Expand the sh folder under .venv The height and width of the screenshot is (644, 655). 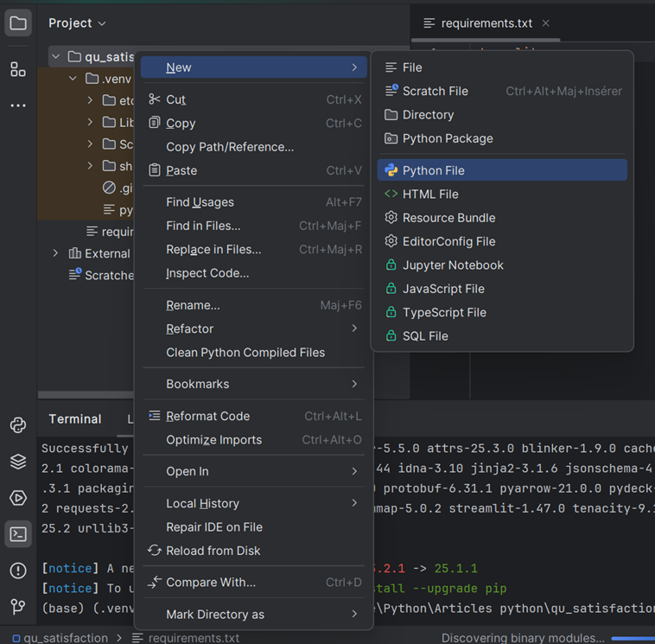pyautogui.click(x=90, y=165)
